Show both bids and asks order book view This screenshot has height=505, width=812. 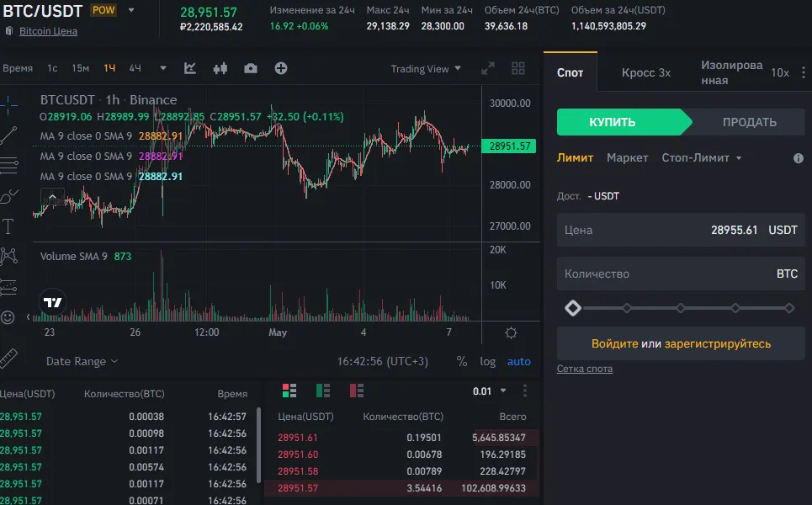click(x=289, y=391)
